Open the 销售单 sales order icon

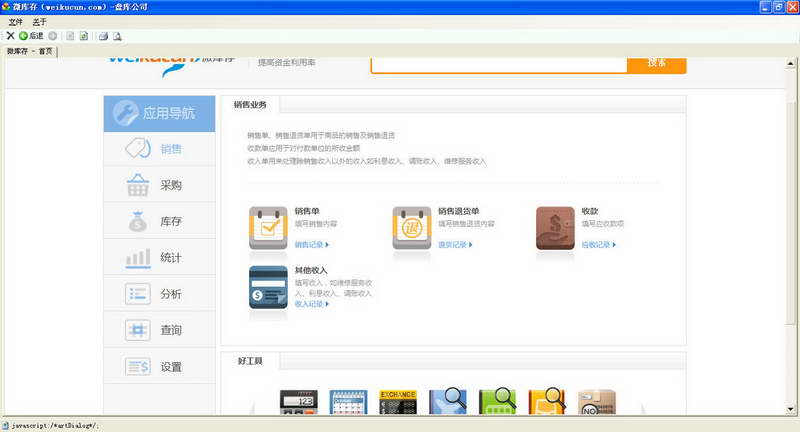point(267,227)
